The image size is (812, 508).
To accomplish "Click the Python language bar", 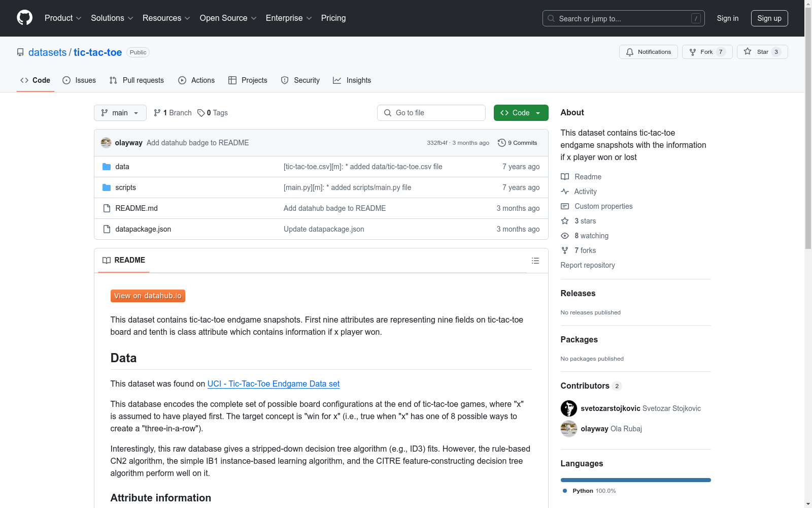I will (636, 480).
